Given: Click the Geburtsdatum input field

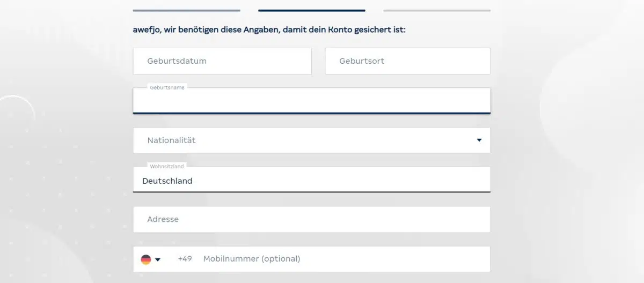Looking at the screenshot, I should pos(222,61).
